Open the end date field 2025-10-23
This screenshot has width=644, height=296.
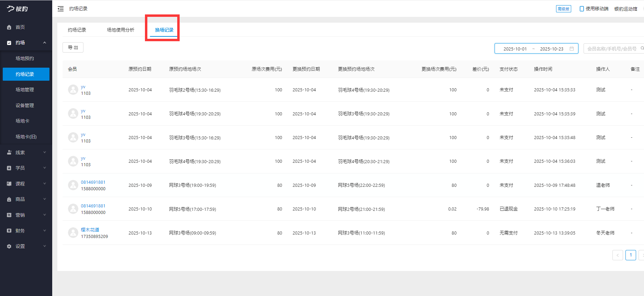pyautogui.click(x=552, y=49)
